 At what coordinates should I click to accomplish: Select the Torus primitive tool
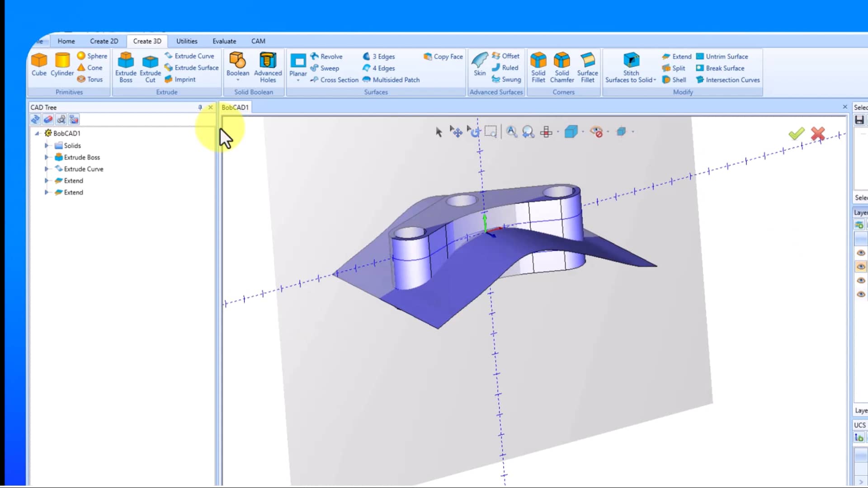tap(90, 79)
